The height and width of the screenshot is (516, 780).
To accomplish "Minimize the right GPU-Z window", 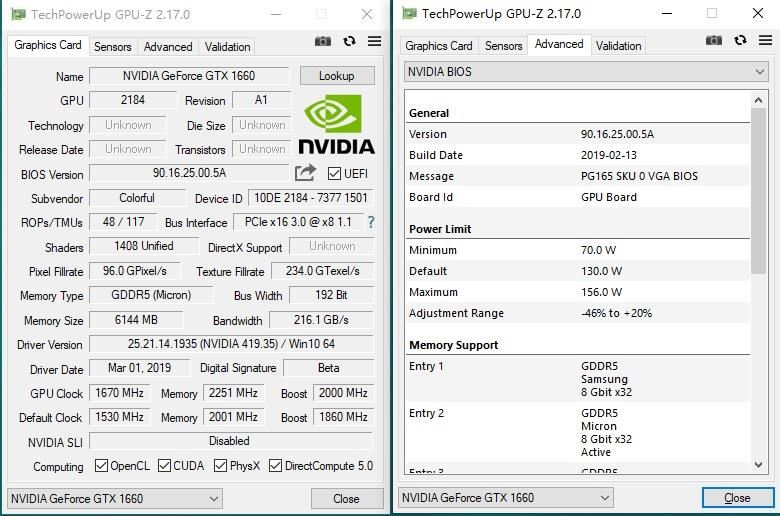I will (x=667, y=13).
